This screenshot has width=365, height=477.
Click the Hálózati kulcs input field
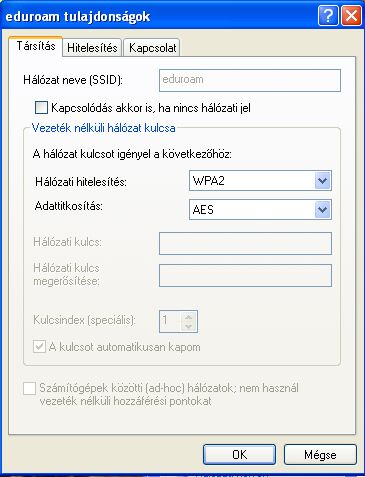pos(245,243)
